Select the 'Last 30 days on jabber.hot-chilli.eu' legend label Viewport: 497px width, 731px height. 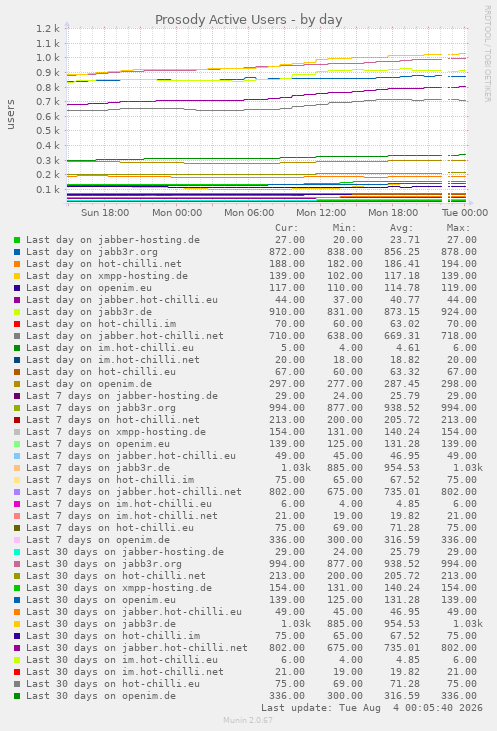coord(134,612)
